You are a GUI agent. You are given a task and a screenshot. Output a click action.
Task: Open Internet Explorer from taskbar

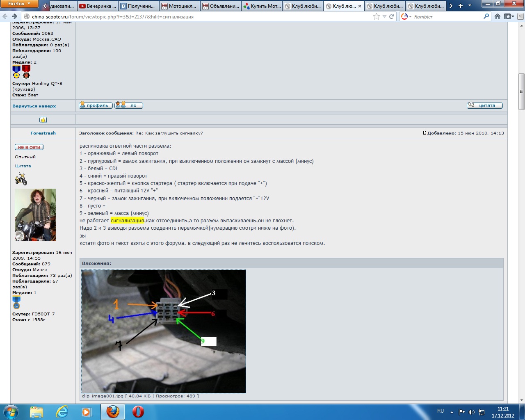[x=62, y=411]
